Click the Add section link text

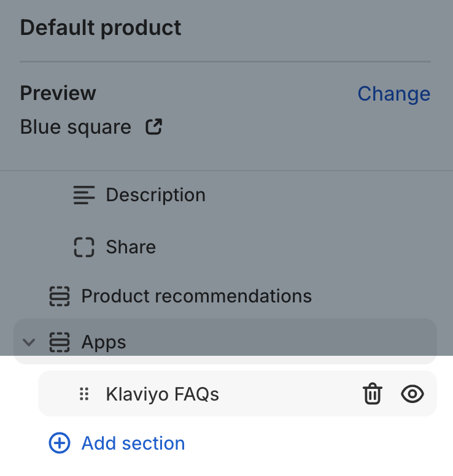coord(133,443)
